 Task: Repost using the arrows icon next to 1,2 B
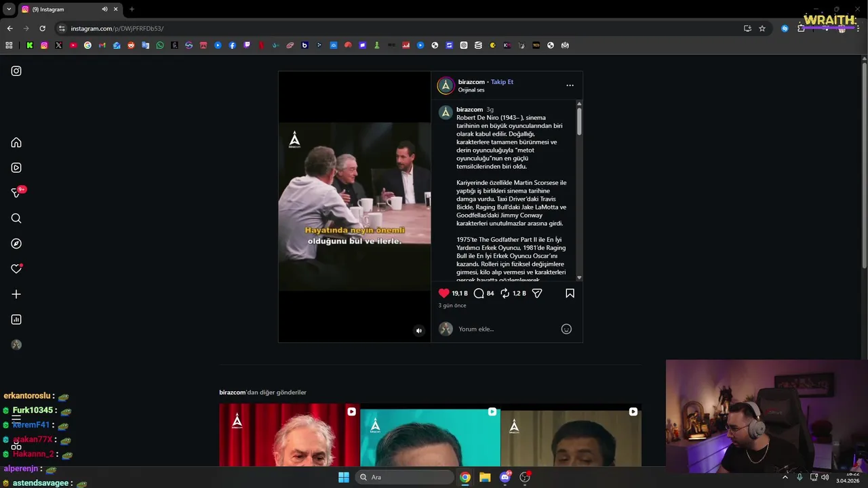[x=505, y=293]
